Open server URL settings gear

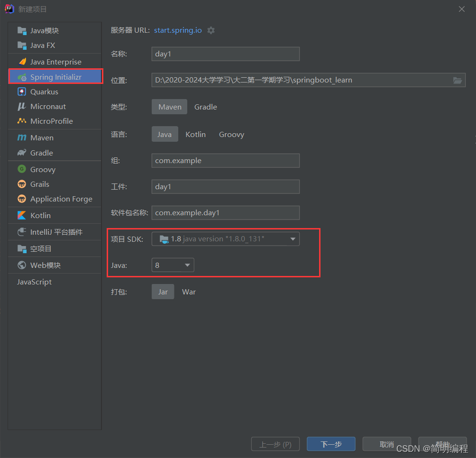(x=211, y=30)
